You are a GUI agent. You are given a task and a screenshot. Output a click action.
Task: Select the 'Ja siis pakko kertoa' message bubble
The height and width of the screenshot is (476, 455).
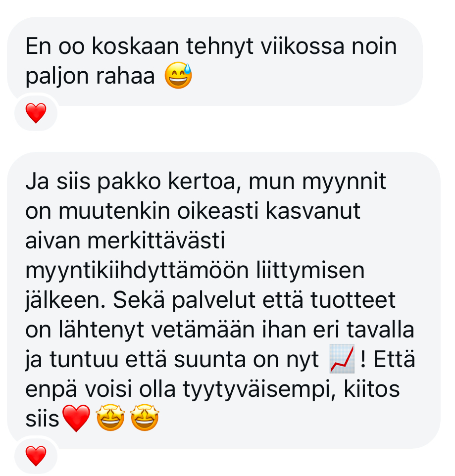(224, 300)
